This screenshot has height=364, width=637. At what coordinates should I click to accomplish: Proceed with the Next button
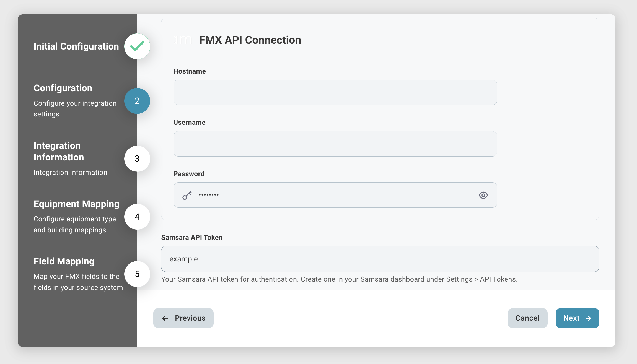tap(577, 318)
